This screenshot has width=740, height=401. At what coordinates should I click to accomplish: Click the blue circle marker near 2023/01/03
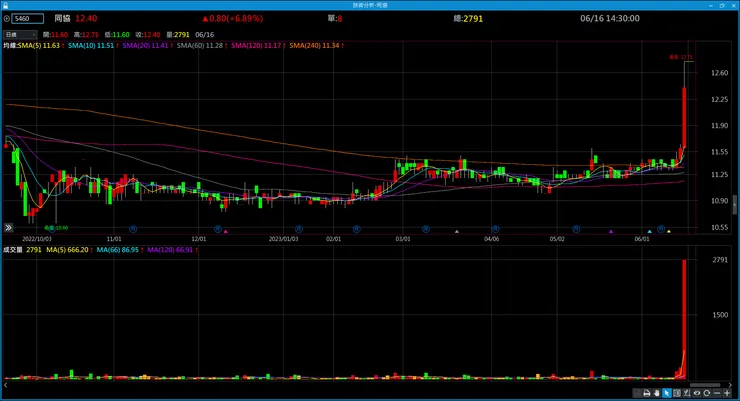click(299, 229)
